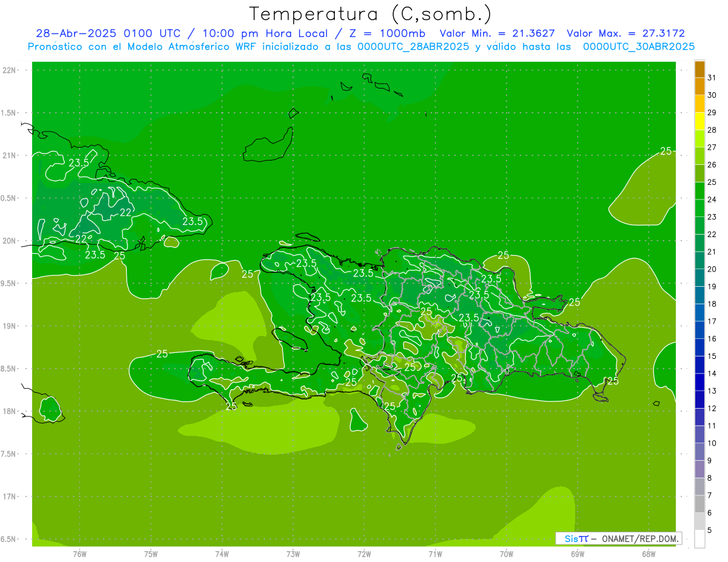Click the "Temperatura (C,somb.)" chart title
The width and height of the screenshot is (728, 562).
[x=370, y=14]
